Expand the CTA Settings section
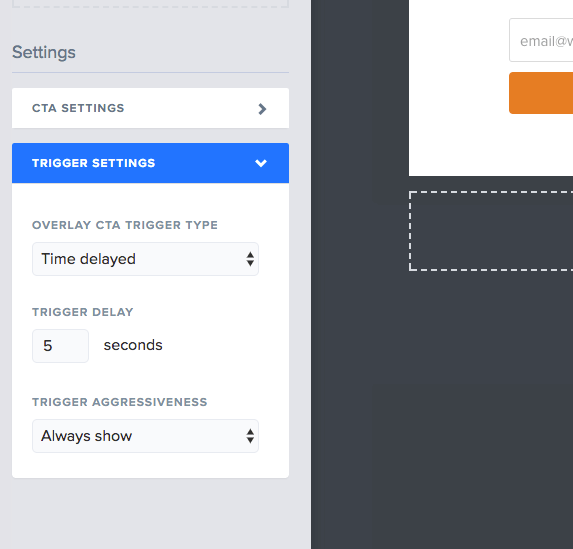Screen dimensions: 573x549 pyautogui.click(x=151, y=108)
